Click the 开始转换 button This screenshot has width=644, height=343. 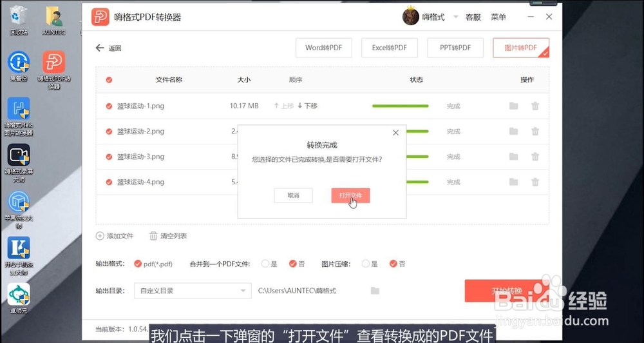point(507,291)
